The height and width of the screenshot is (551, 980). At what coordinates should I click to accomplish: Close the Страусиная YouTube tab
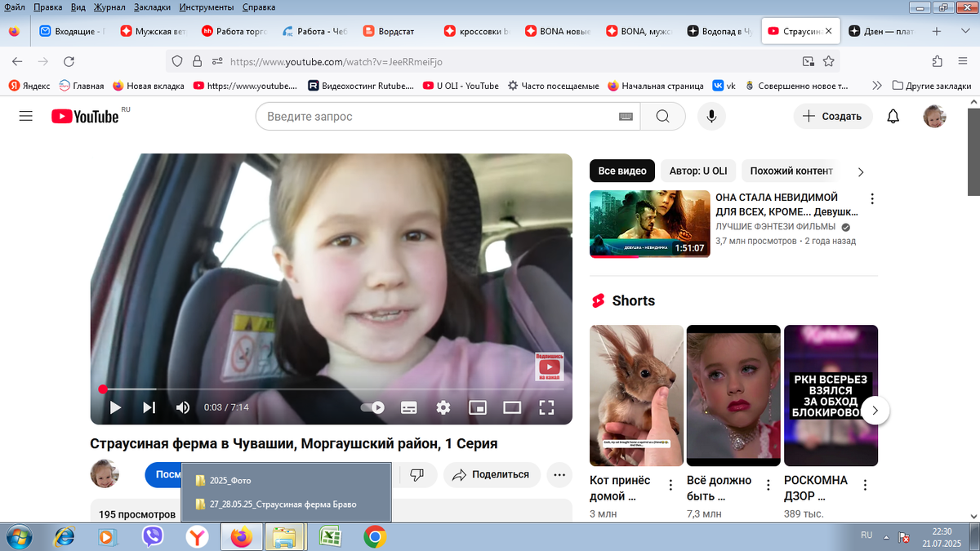coord(829,32)
